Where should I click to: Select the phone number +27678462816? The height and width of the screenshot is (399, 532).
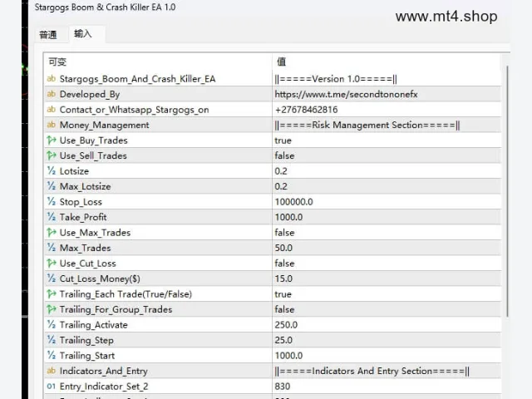point(306,110)
